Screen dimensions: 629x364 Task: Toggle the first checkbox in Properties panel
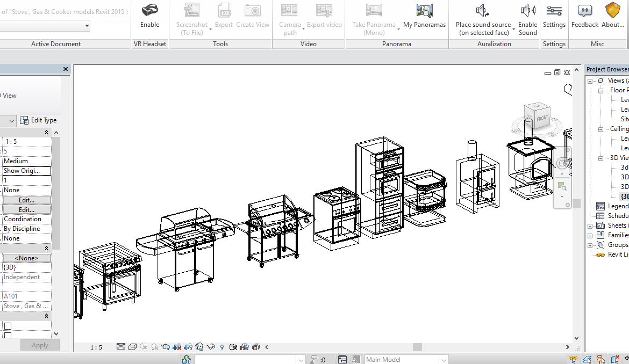(x=8, y=326)
